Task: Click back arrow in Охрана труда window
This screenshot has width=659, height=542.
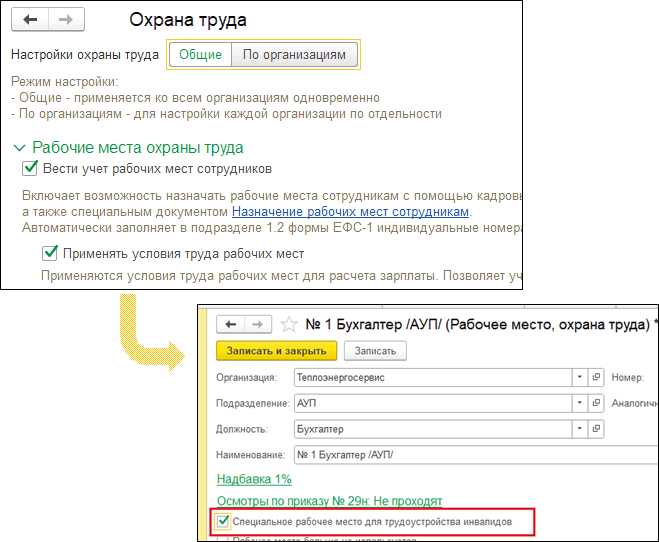Action: [30, 20]
